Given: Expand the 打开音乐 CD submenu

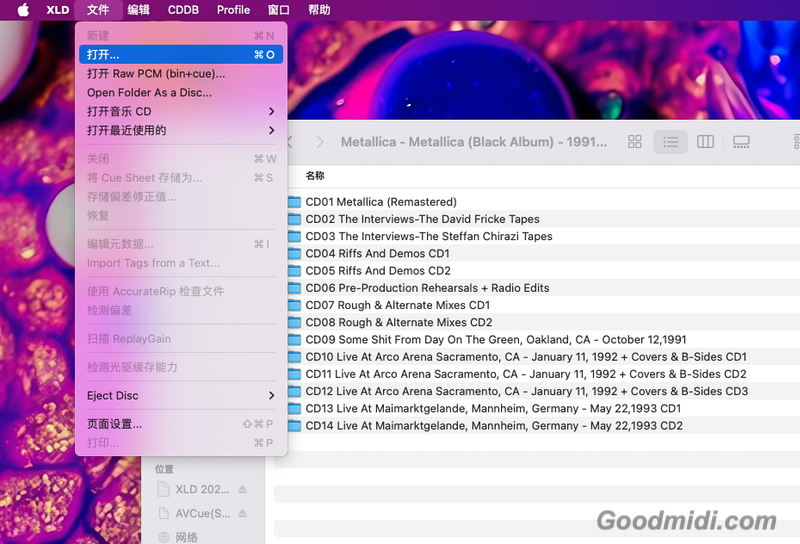Looking at the screenshot, I should [x=181, y=111].
